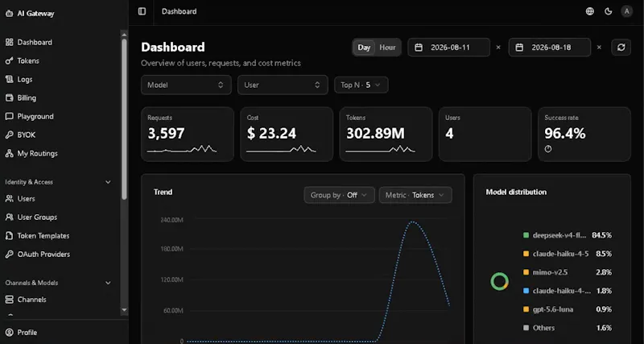This screenshot has width=644, height=344.
Task: Click the Cost $ 23.24 card
Action: [x=287, y=134]
